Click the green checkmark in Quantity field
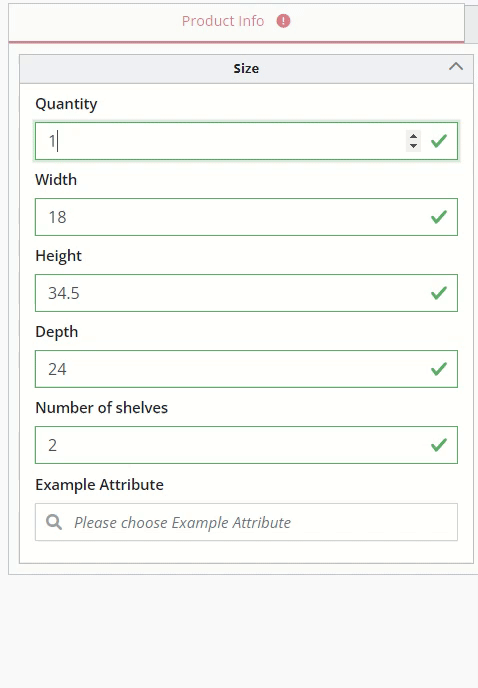 tap(438, 141)
